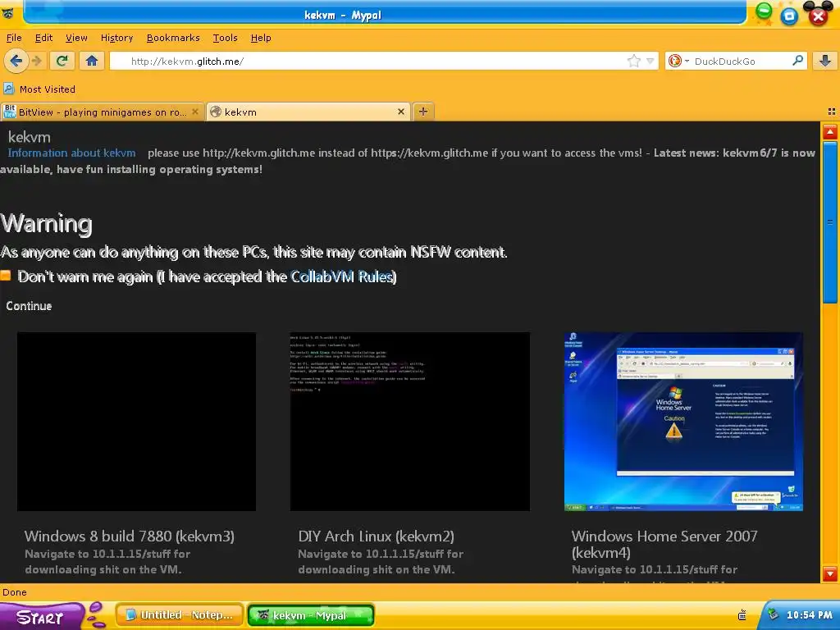
Task: Select the kekvm tab
Action: tap(308, 112)
